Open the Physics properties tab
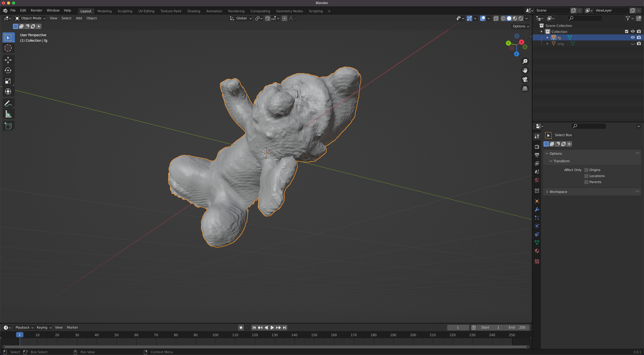Image resolution: width=644 pixels, height=355 pixels. tap(537, 226)
